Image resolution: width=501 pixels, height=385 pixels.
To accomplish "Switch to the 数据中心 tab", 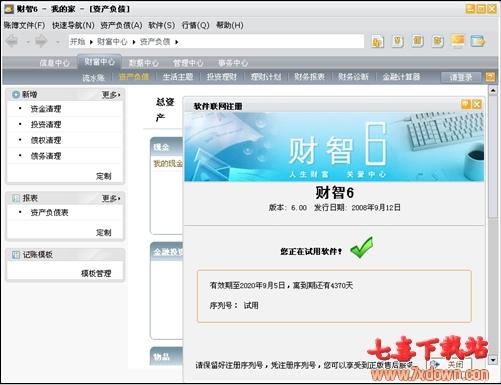I will (x=144, y=63).
